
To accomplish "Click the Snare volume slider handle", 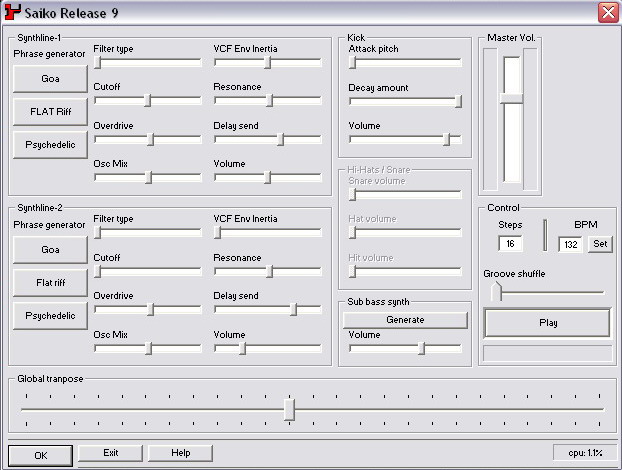I will [352, 194].
